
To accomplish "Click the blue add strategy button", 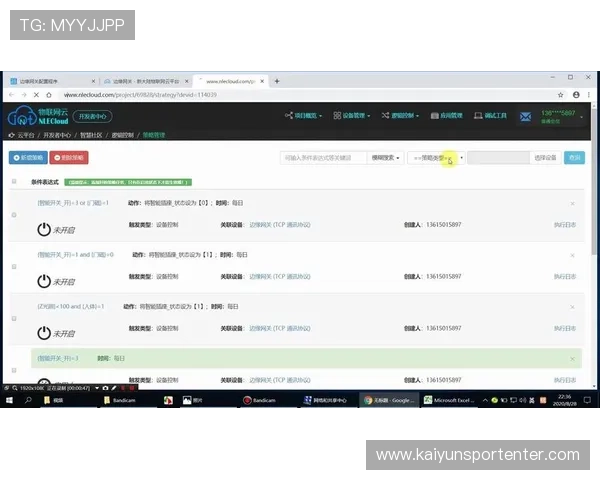I will click(28, 157).
